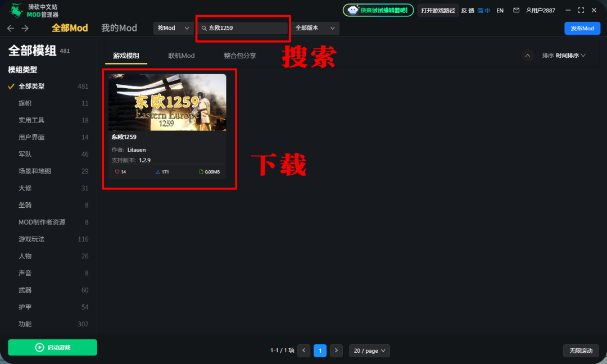Click the 发布Mod button
Image resolution: width=607 pixels, height=364 pixels.
582,28
